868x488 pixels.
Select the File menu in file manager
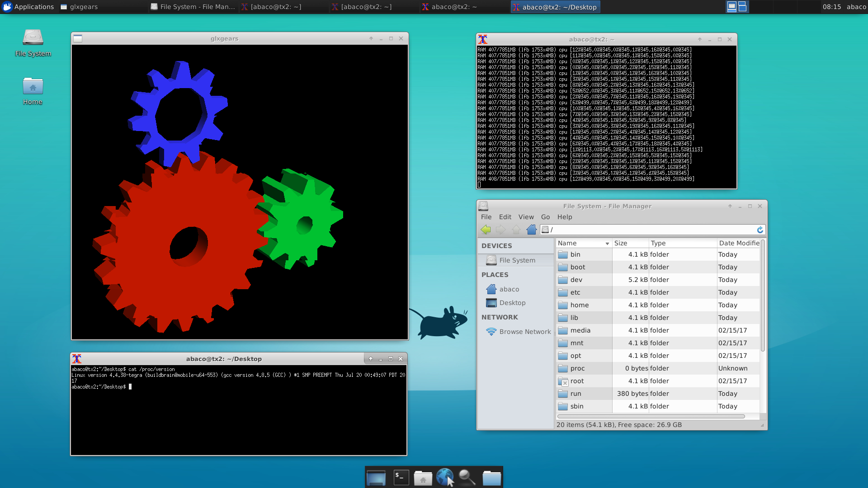click(x=486, y=216)
